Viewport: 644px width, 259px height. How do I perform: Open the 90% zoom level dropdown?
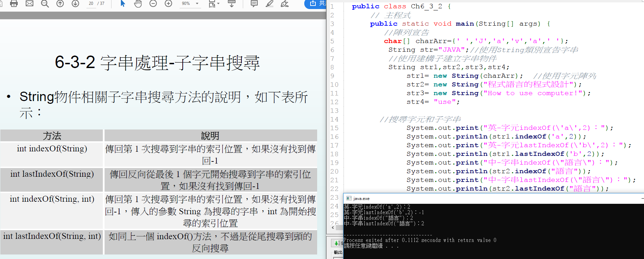point(197,3)
